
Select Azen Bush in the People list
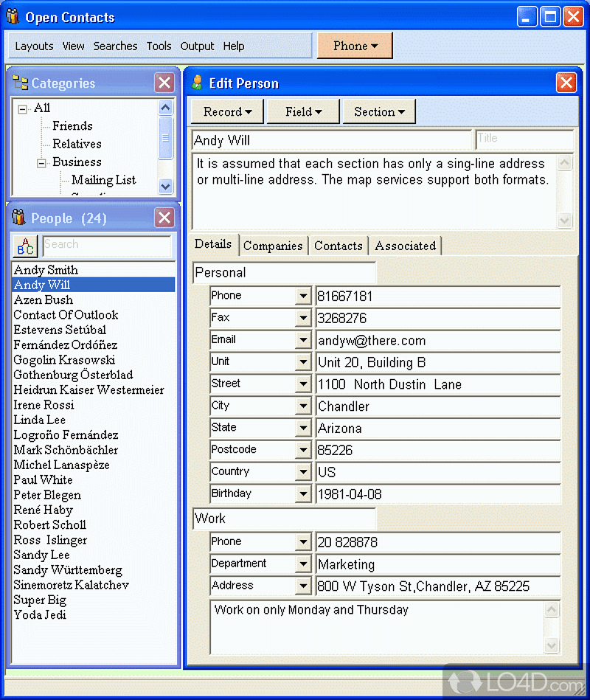[93, 299]
